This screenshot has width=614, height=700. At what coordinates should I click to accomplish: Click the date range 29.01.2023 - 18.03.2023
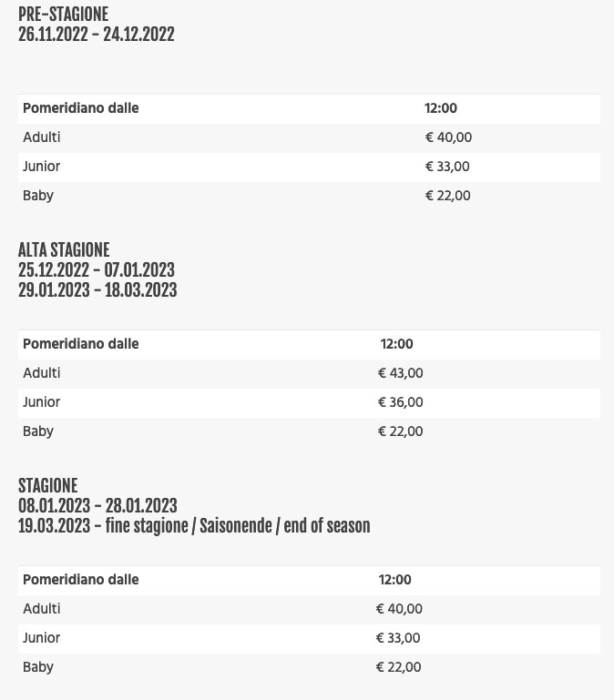97,290
